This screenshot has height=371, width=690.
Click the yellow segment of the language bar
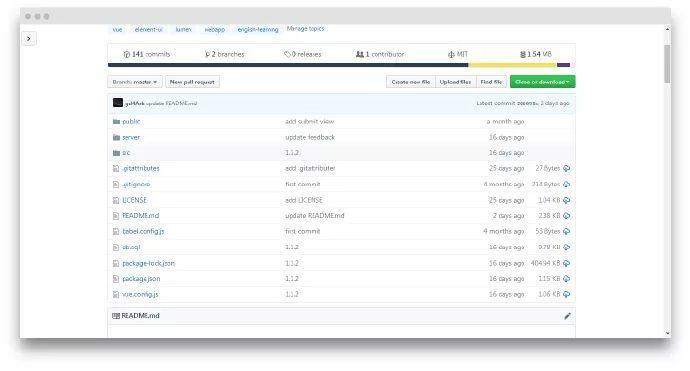(x=513, y=65)
